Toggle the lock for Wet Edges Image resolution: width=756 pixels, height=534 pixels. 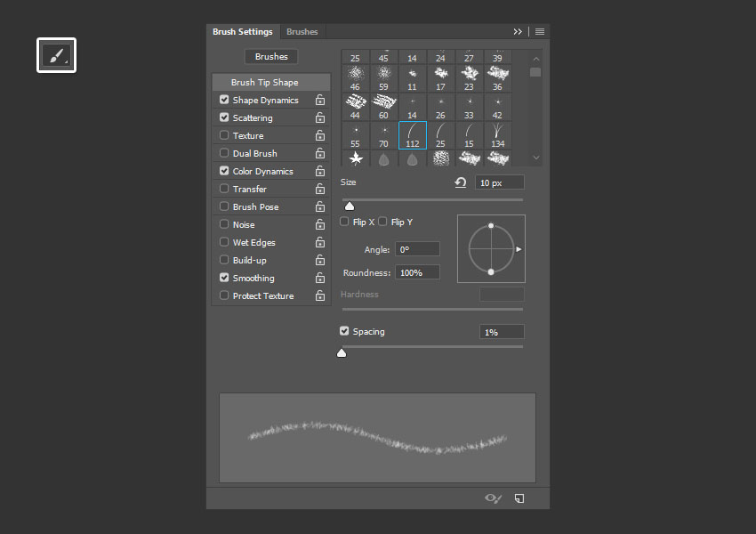(x=319, y=243)
